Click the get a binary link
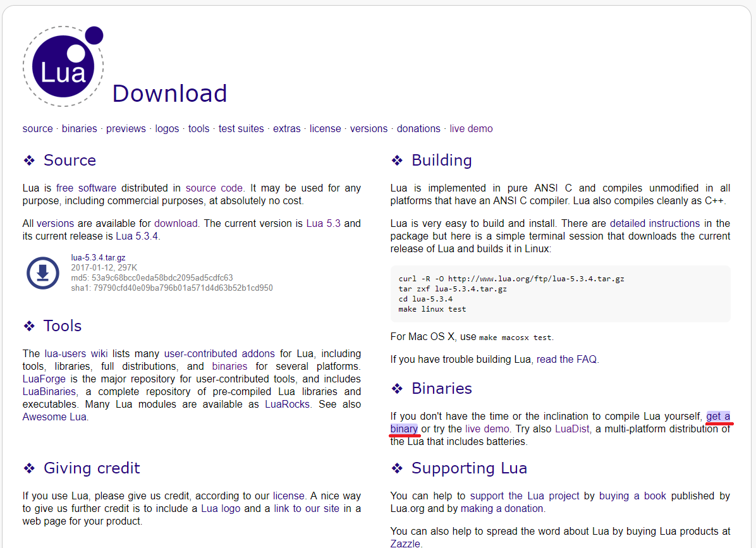756x548 pixels. [718, 417]
